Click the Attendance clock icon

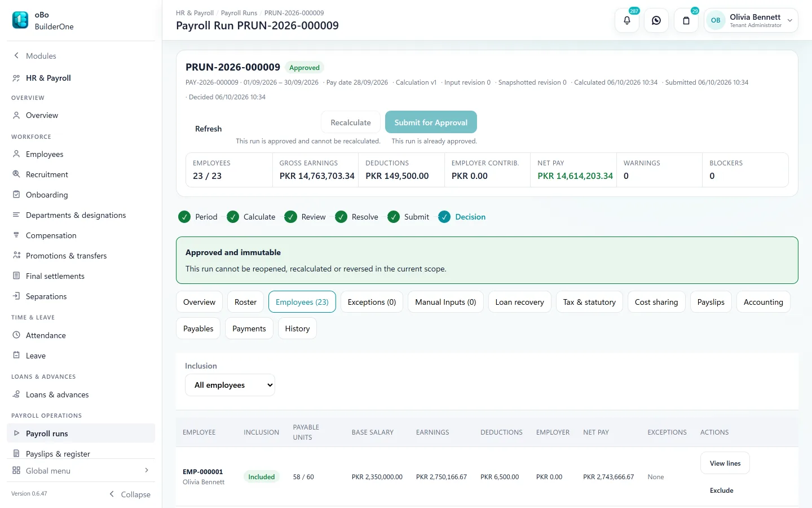tap(16, 335)
